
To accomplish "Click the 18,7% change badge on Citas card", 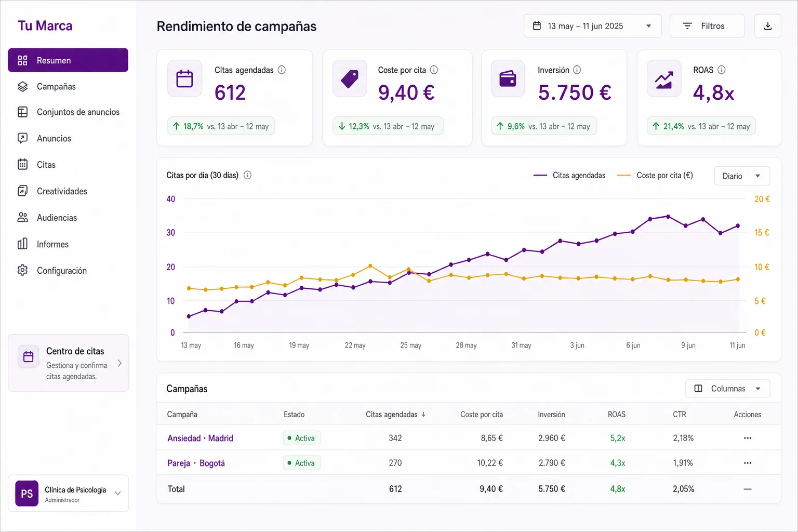I will pos(221,126).
